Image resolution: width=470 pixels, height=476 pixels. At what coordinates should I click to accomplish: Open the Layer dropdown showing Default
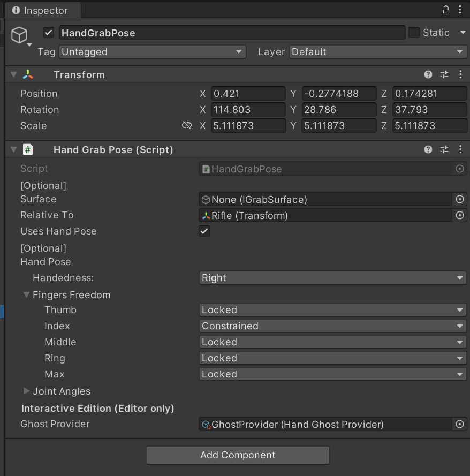[378, 52]
